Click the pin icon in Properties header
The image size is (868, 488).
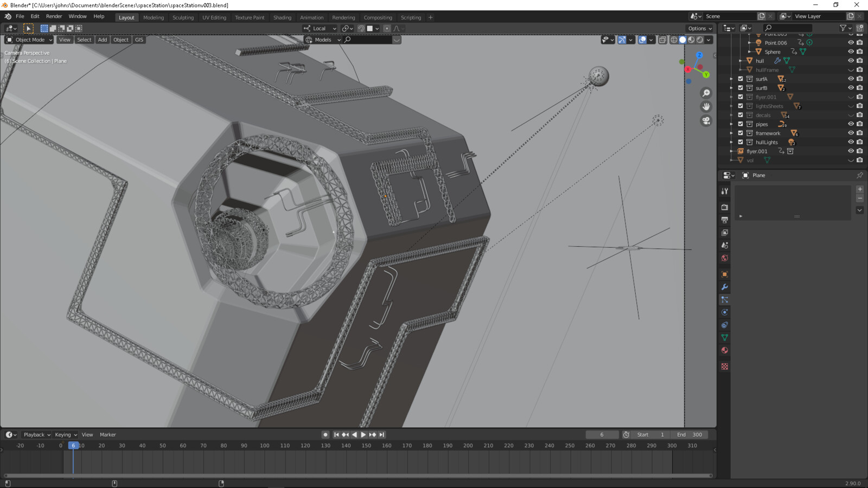[x=859, y=175]
